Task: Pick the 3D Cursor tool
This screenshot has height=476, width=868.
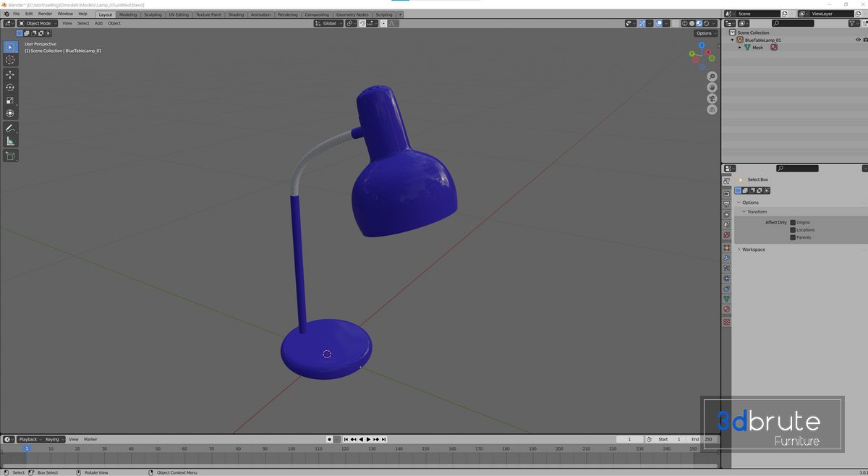Action: [10, 60]
